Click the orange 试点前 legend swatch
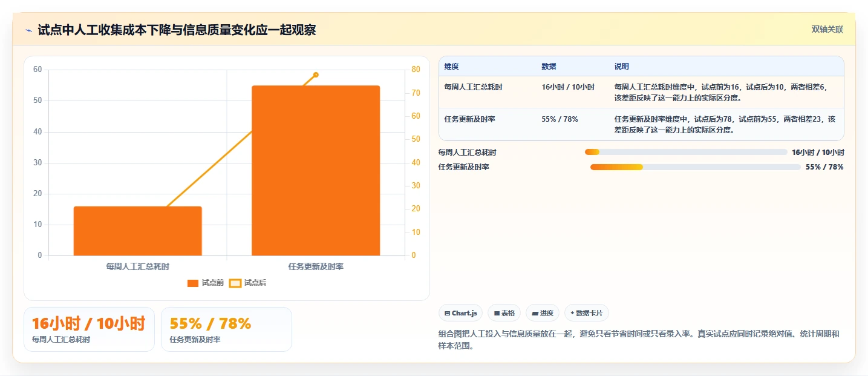 [193, 283]
